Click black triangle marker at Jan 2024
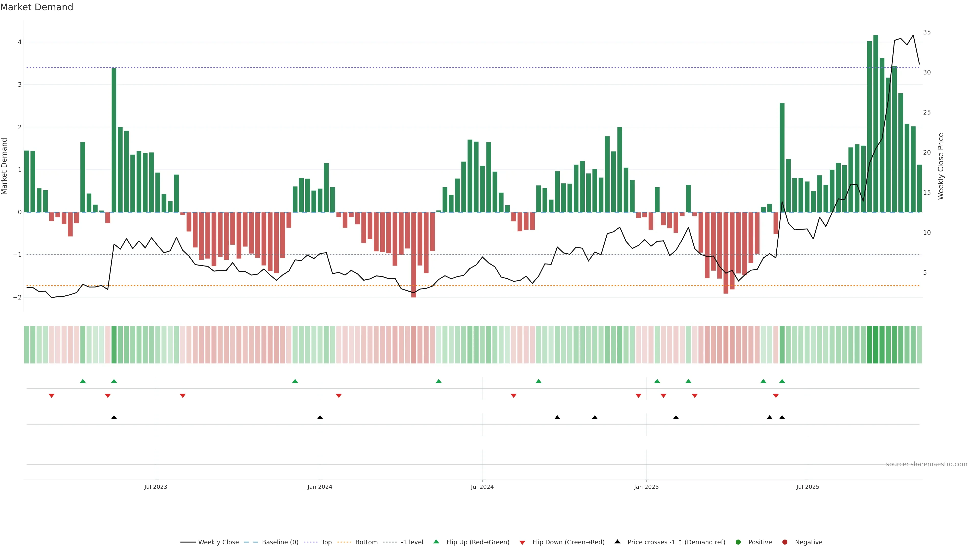980x551 pixels. [x=320, y=418]
